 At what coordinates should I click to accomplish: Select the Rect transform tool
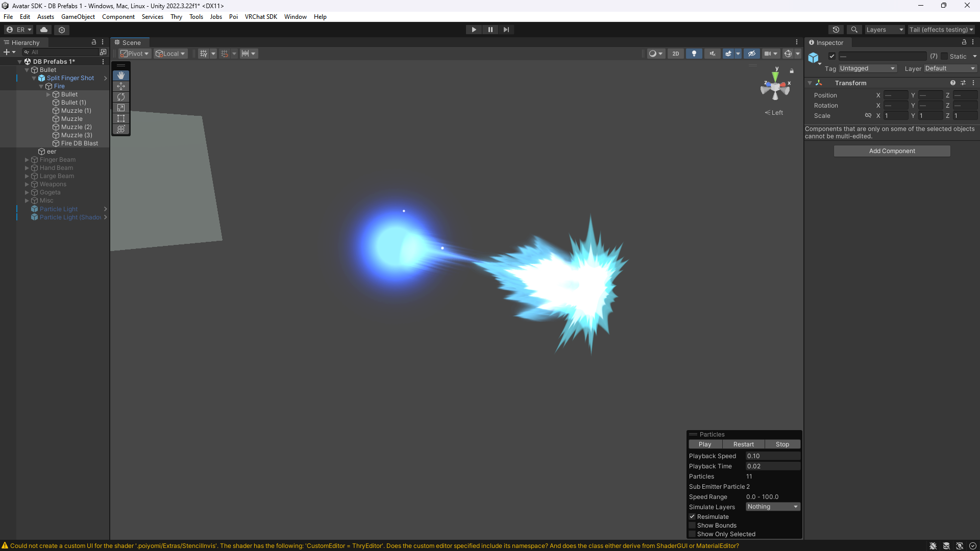(121, 118)
